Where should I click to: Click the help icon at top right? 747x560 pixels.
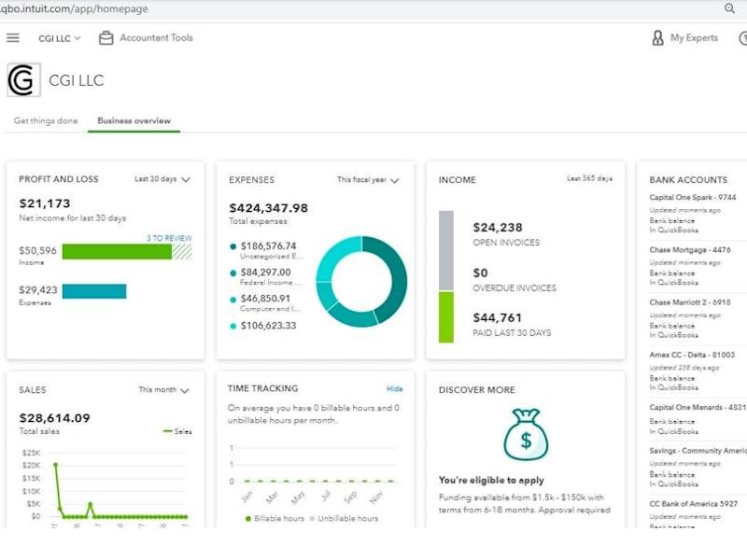(x=742, y=38)
